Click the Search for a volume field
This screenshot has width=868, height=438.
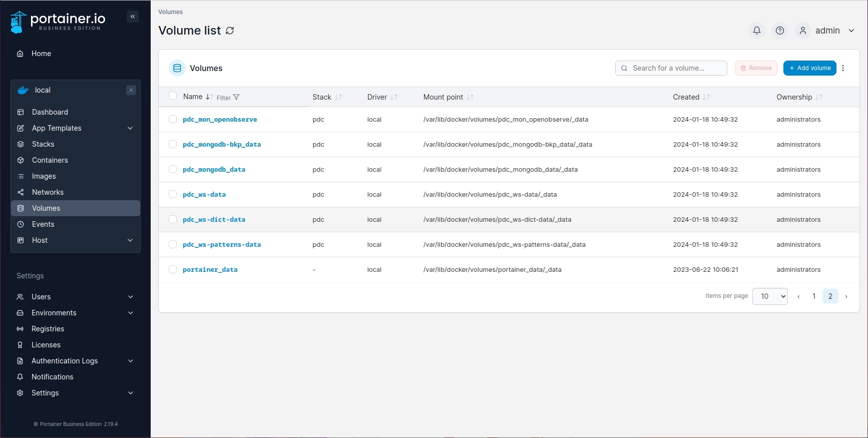(x=671, y=68)
